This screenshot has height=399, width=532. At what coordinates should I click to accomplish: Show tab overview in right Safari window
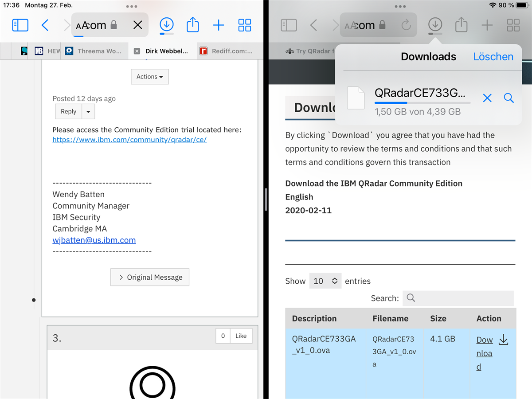(x=513, y=25)
